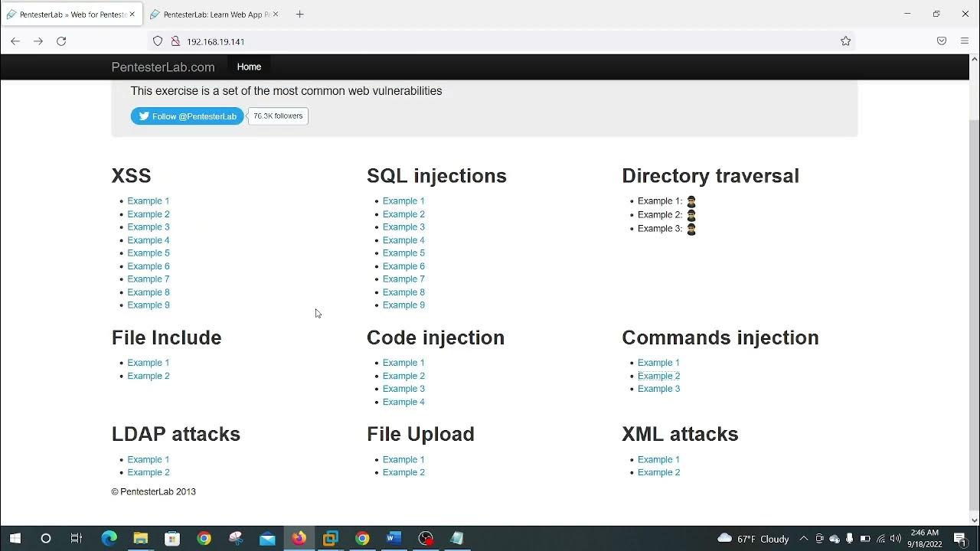Open the tracking protection shield icon

[158, 41]
